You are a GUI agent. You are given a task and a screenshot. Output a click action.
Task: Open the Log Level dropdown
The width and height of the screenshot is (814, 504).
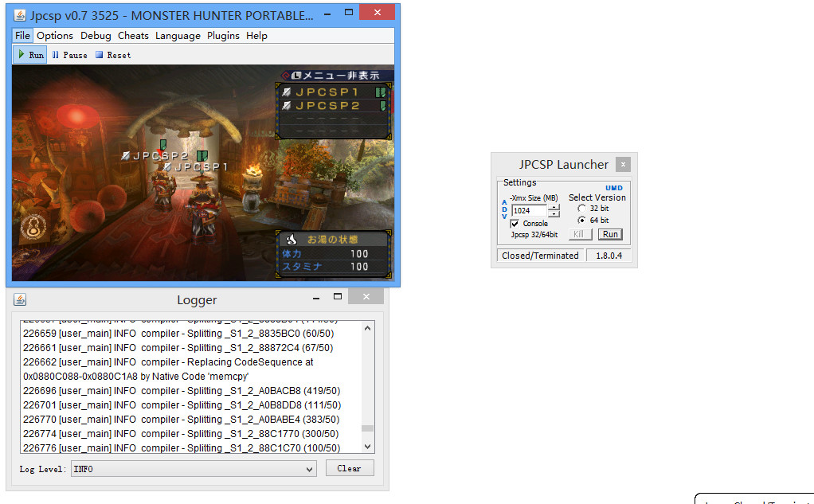(194, 469)
